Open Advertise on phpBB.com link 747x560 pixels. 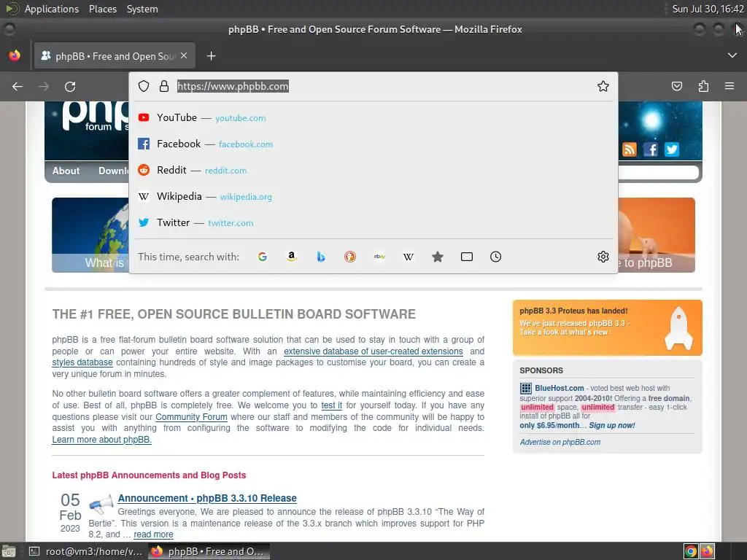pos(560,442)
